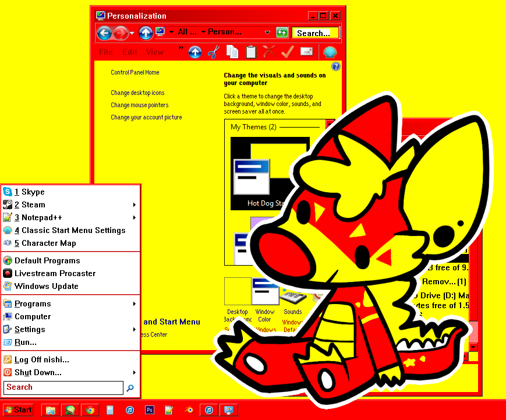The width and height of the screenshot is (506, 420).
Task: Click the checkmark Properties toolbar icon
Action: (x=288, y=52)
